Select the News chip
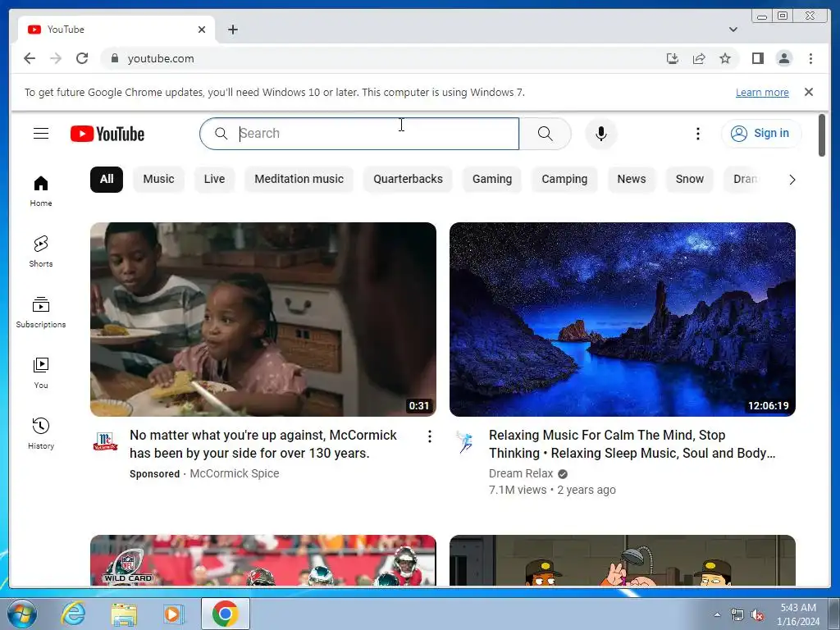Image resolution: width=840 pixels, height=630 pixels. point(631,180)
